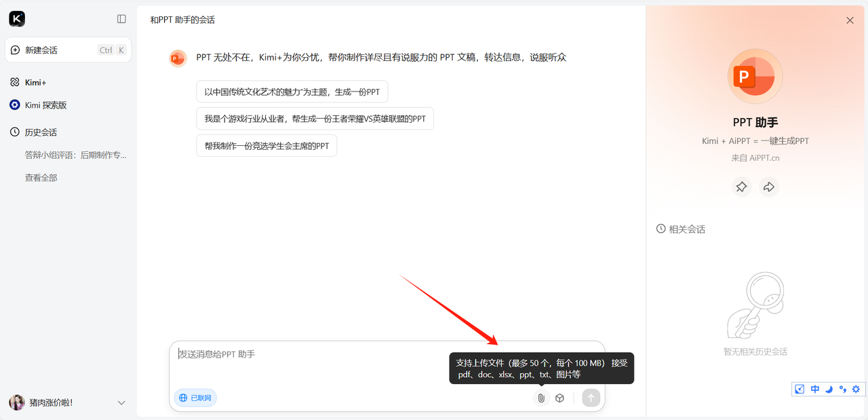This screenshot has width=868, height=420.
Task: Open IME settings with the gear icon
Action: pos(856,389)
